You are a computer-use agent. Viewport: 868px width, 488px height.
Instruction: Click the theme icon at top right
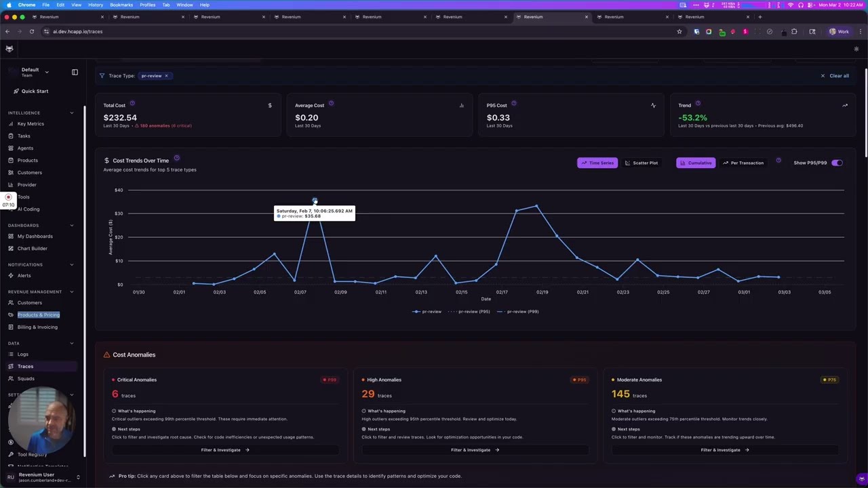point(856,49)
